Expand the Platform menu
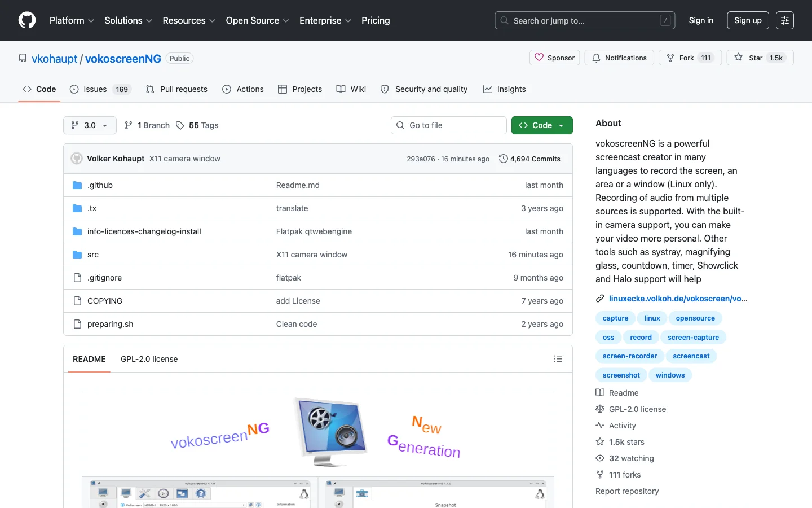This screenshot has height=508, width=812. pyautogui.click(x=72, y=20)
